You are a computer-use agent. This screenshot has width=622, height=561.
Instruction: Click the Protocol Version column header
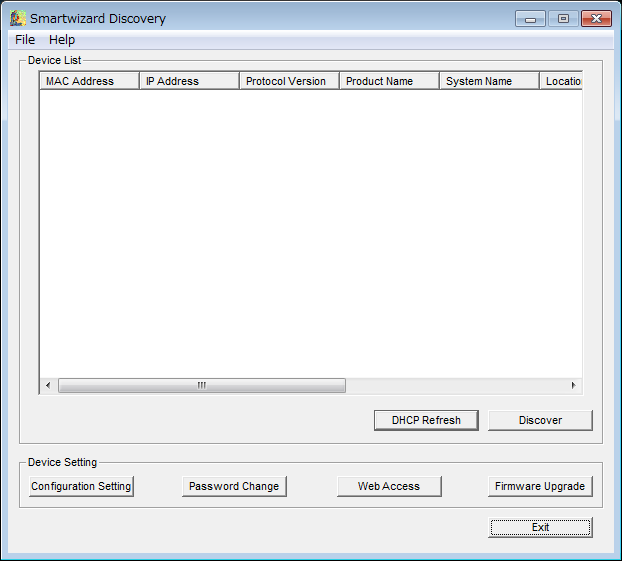290,81
